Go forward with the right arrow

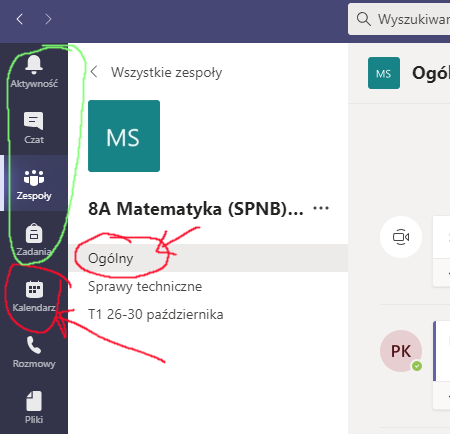coord(48,19)
